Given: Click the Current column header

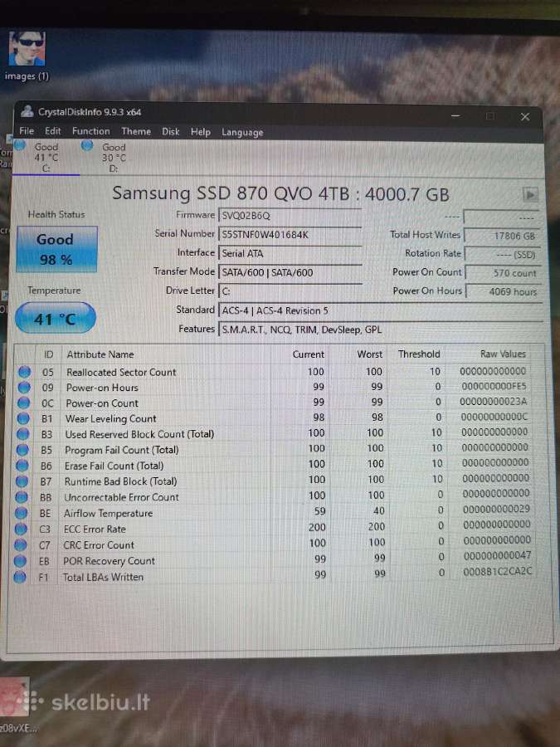Looking at the screenshot, I should [x=308, y=354].
